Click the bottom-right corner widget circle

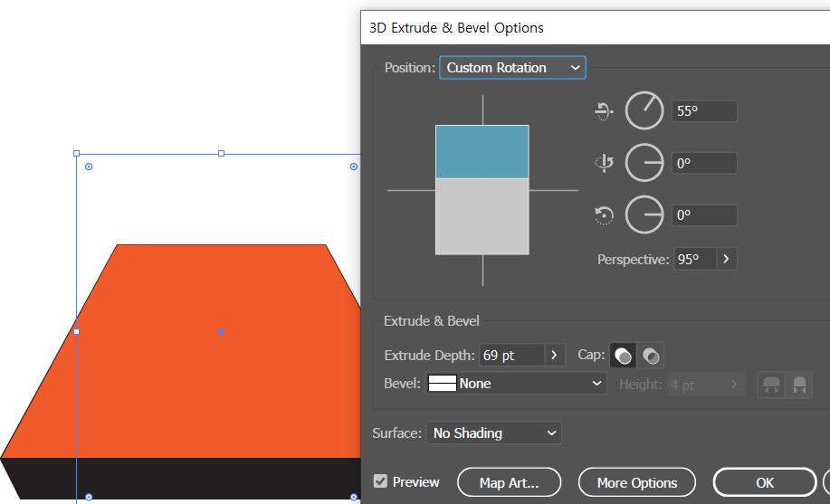(354, 497)
